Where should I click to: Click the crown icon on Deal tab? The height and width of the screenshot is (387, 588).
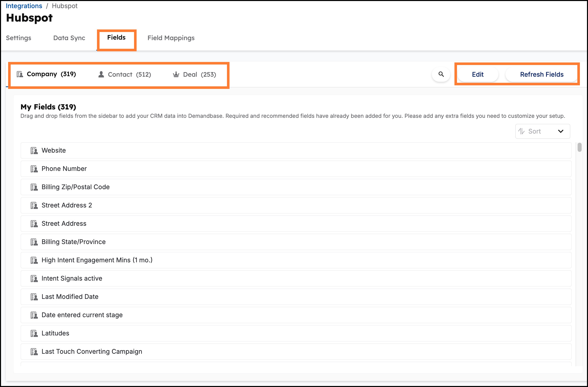(x=176, y=74)
